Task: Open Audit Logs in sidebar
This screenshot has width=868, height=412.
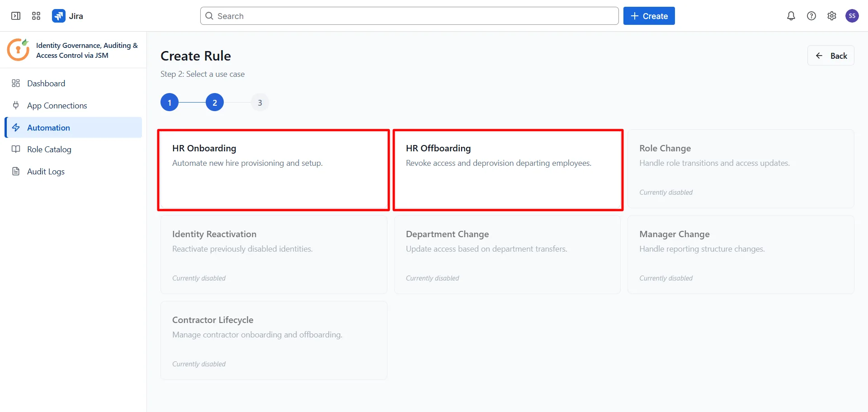Action: coord(73,171)
